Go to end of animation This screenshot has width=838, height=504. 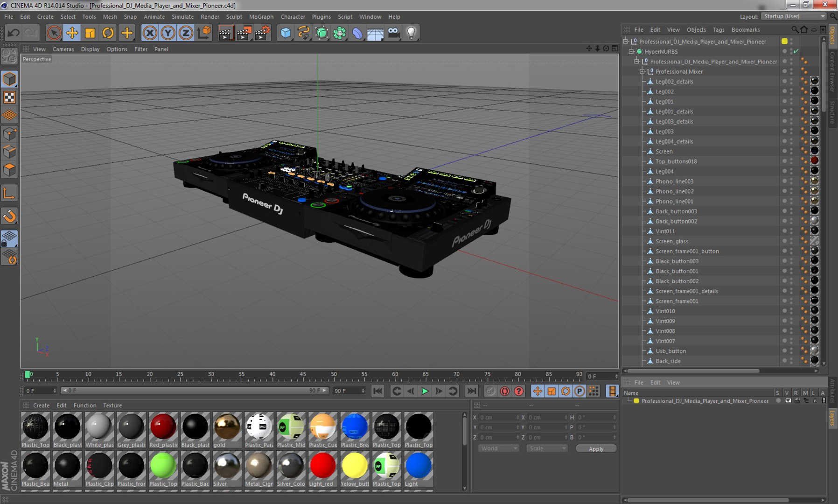pyautogui.click(x=472, y=391)
